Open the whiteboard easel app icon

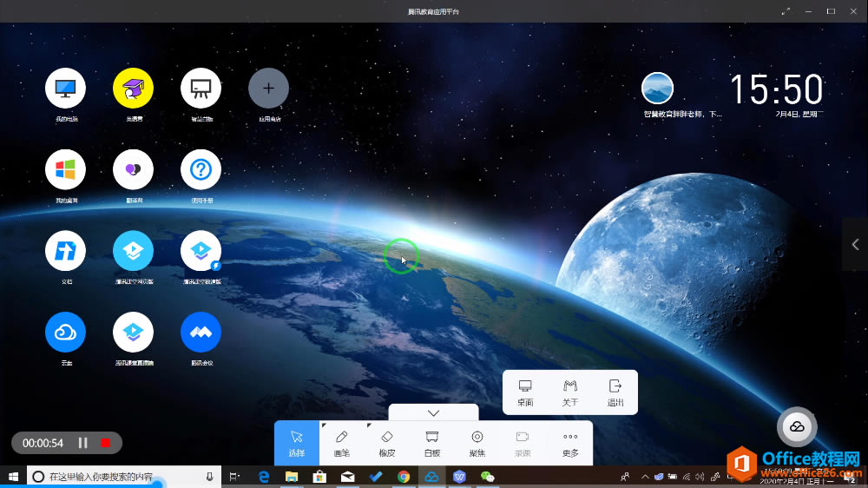coord(201,89)
